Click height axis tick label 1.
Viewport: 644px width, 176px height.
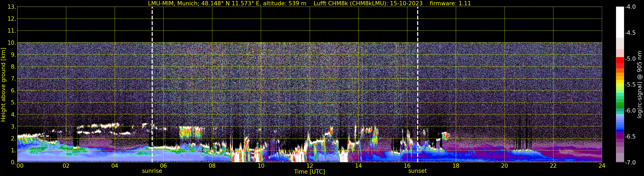click(x=13, y=151)
